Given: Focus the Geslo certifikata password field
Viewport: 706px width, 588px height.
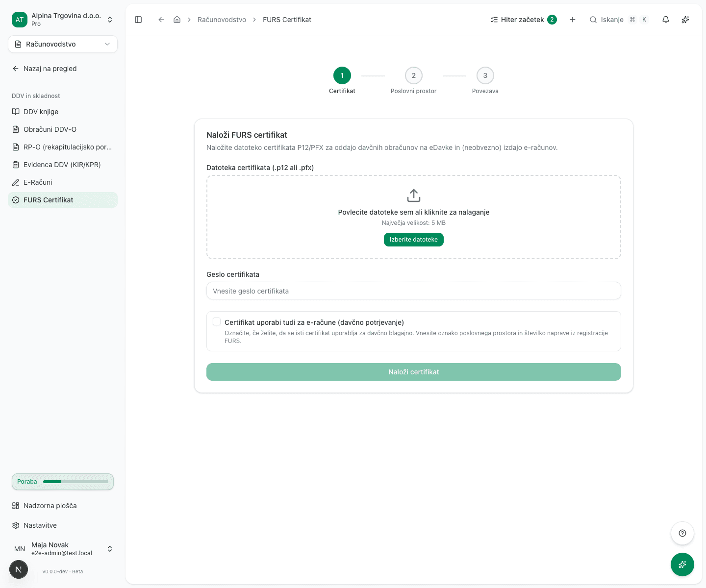Looking at the screenshot, I should coord(414,291).
